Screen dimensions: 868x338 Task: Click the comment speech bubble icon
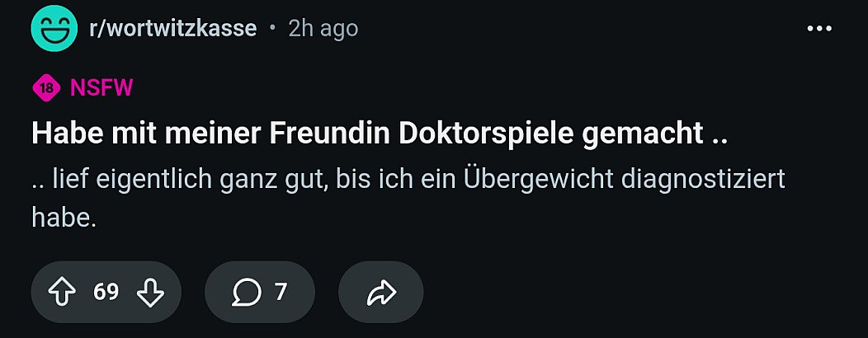pyautogui.click(x=246, y=292)
